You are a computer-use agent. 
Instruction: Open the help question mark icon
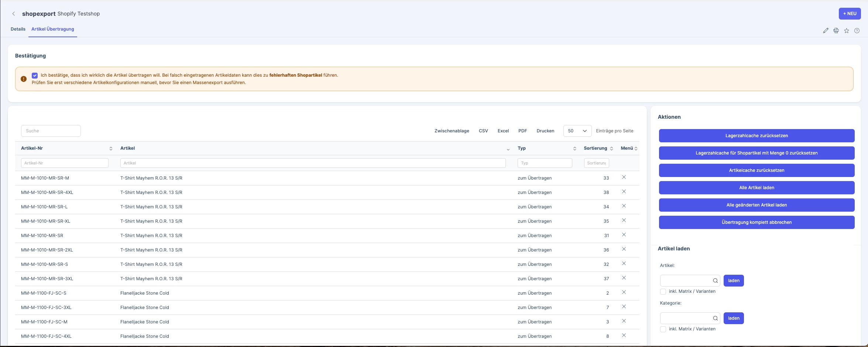point(857,31)
